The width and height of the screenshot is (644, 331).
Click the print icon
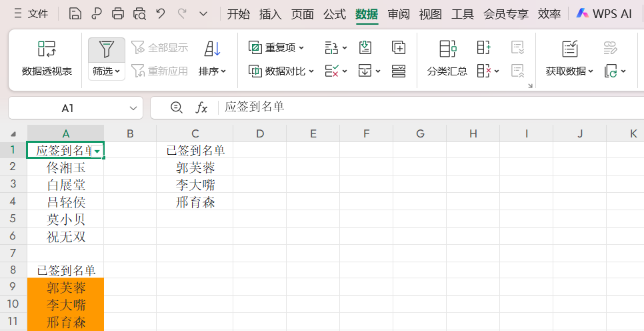click(118, 14)
